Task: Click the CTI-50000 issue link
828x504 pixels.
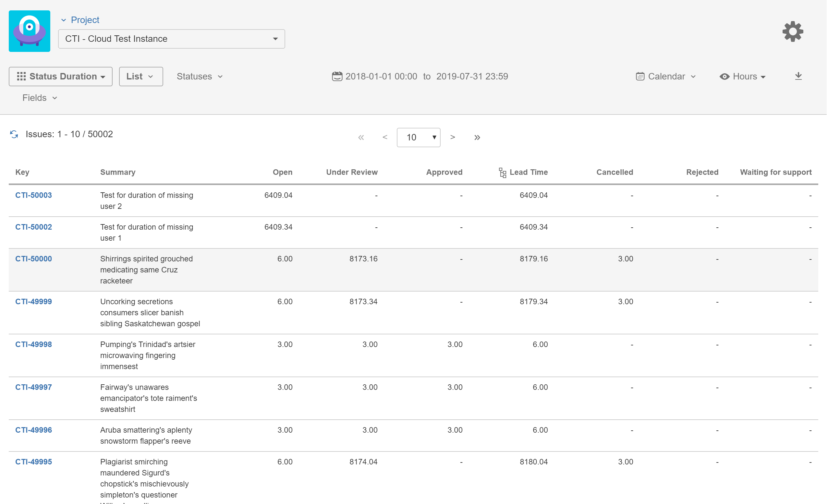Action: tap(33, 259)
